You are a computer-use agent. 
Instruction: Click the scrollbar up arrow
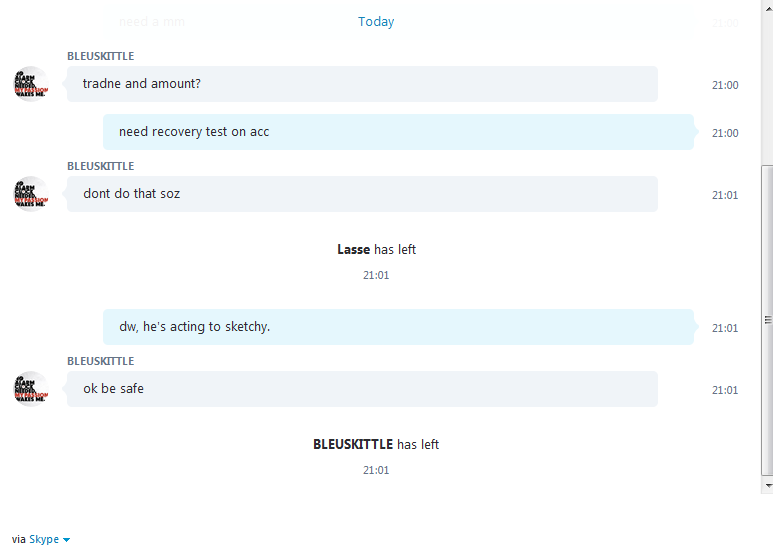pyautogui.click(x=768, y=8)
